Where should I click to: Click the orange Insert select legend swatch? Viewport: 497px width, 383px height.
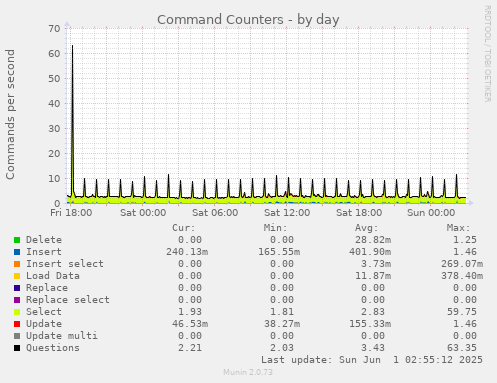(x=17, y=264)
